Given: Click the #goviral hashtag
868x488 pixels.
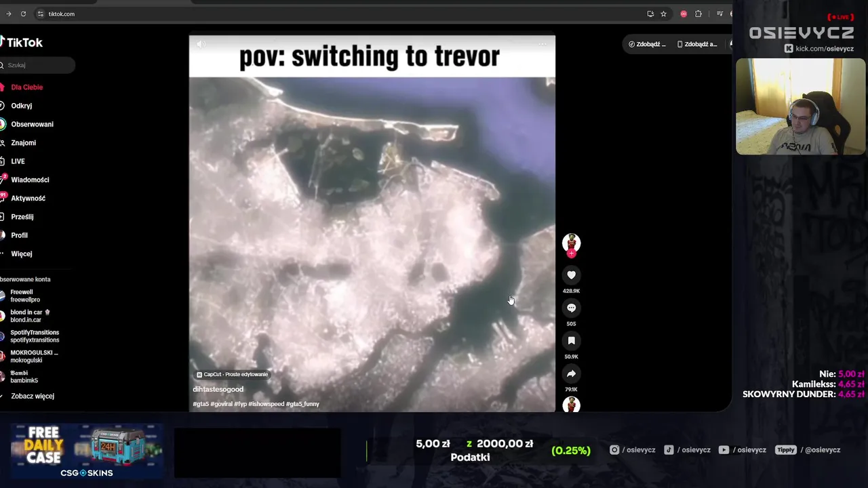Looking at the screenshot, I should coord(221,404).
